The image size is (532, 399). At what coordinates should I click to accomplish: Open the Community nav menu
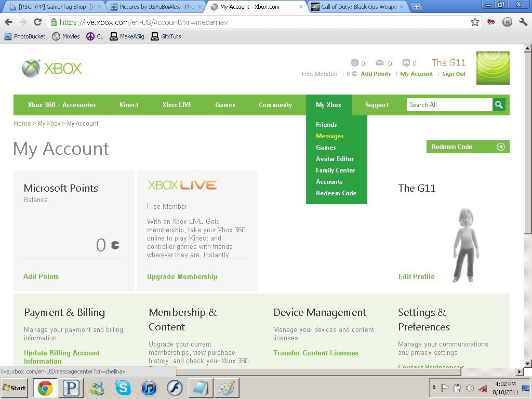click(x=275, y=105)
